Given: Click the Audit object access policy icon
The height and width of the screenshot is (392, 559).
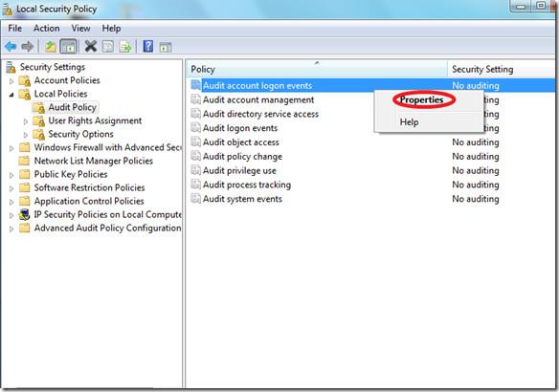Looking at the screenshot, I should tap(195, 142).
